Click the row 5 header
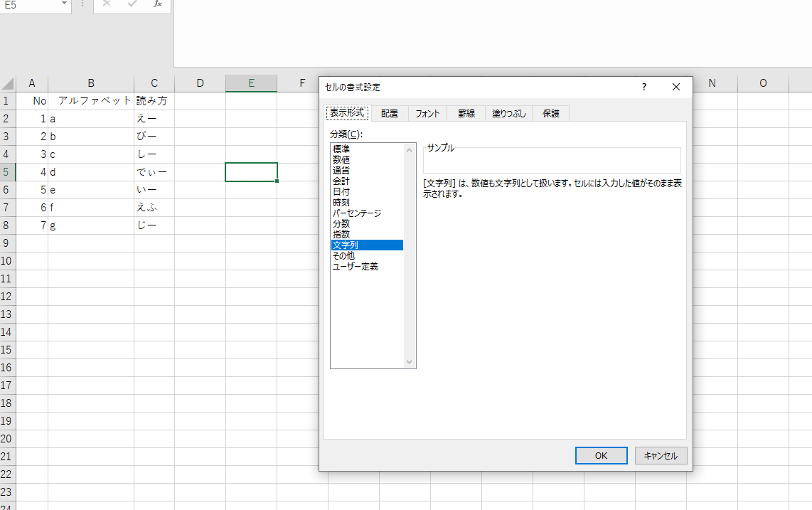The height and width of the screenshot is (510, 812). [x=8, y=171]
